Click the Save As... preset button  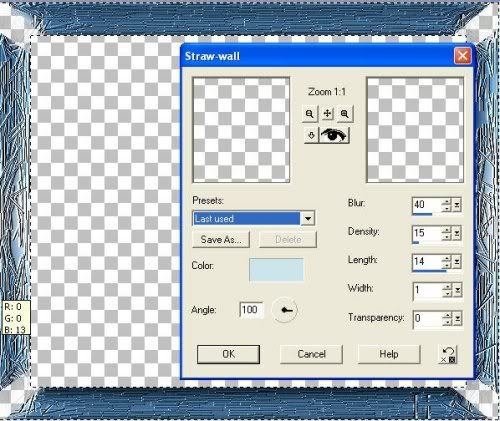221,239
